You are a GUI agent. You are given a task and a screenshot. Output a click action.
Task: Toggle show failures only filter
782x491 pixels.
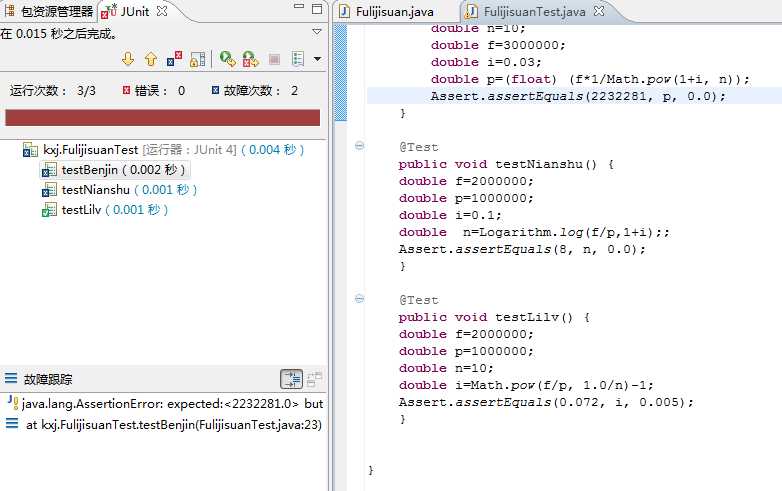pos(175,59)
